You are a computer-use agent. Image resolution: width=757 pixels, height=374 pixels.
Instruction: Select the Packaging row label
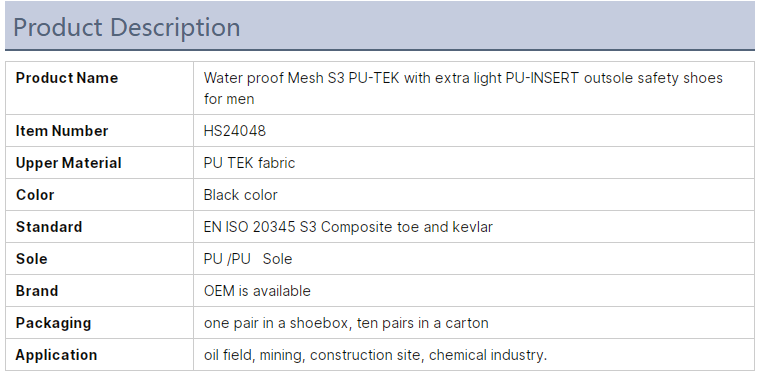(x=53, y=323)
